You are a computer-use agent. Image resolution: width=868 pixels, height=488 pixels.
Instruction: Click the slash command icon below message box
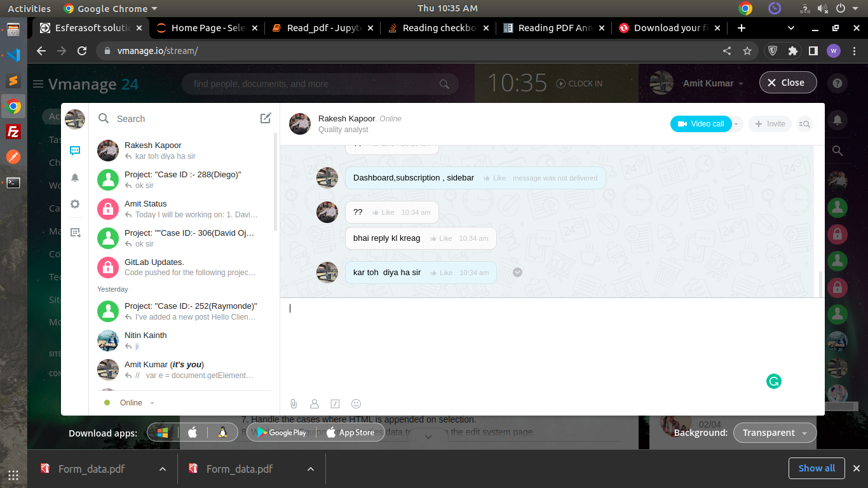pos(336,403)
